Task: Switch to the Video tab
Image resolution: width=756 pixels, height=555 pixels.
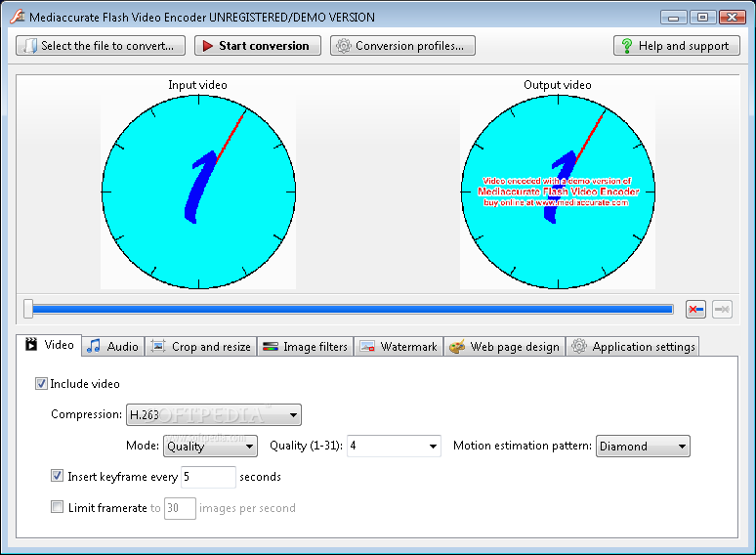Action: tap(49, 345)
